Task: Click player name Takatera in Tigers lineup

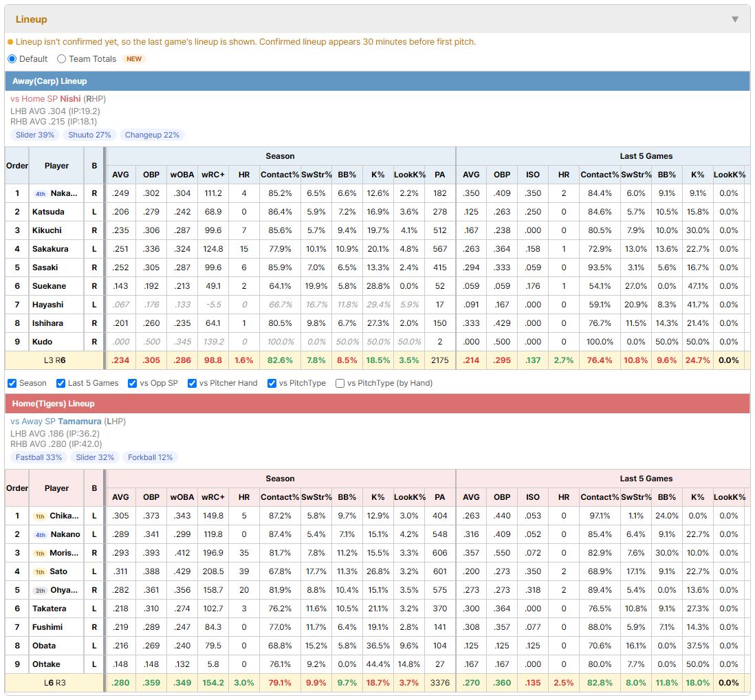Action: pos(49,609)
